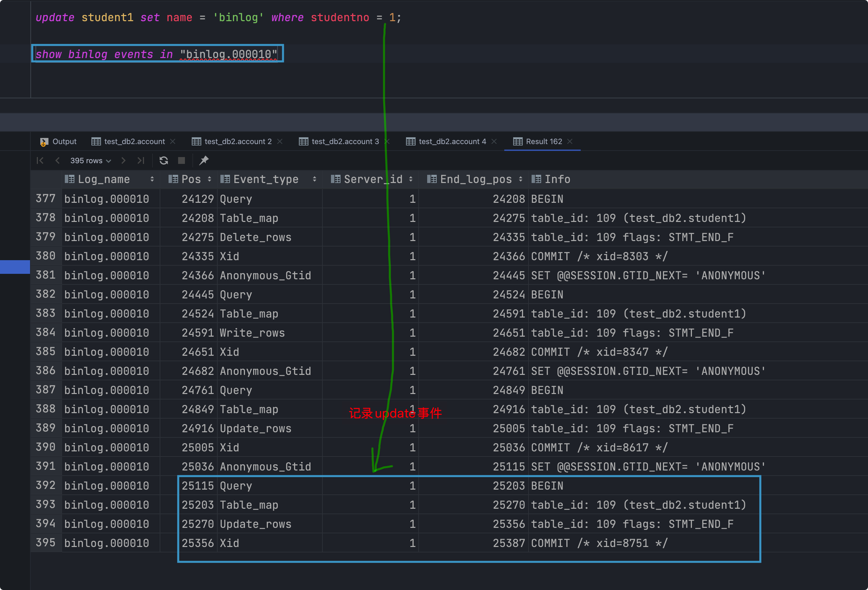
Task: Go to previous page arrow
Action: pos(58,161)
